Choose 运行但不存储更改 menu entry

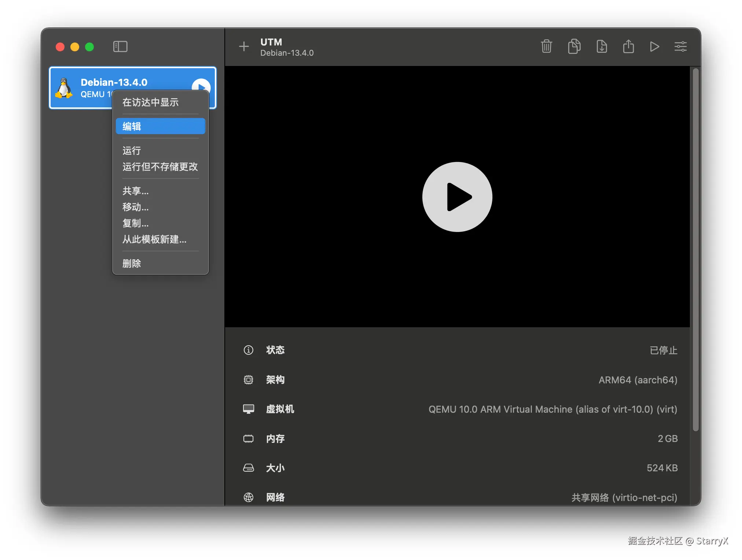coord(160,167)
